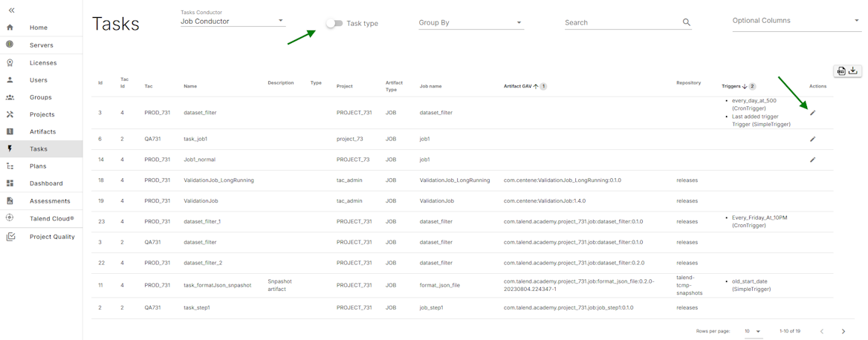Open the Optional Columns dropdown
The width and height of the screenshot is (868, 340).
pyautogui.click(x=795, y=21)
